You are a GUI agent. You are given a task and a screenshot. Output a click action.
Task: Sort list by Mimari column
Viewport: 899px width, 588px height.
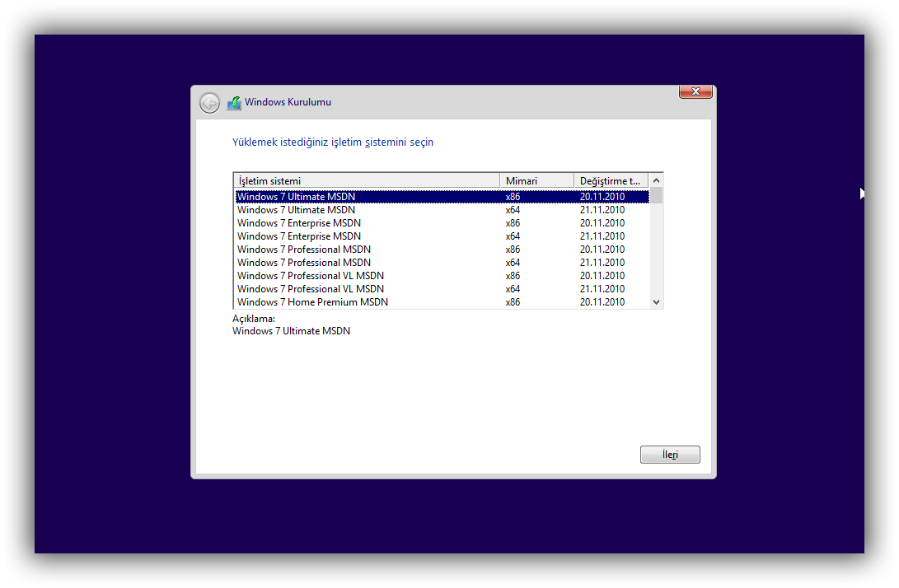[536, 180]
